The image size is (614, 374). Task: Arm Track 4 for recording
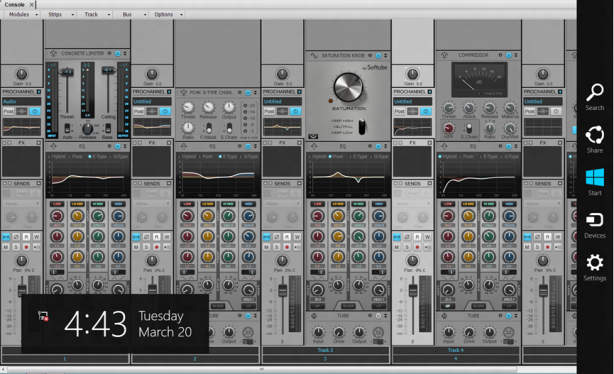click(417, 247)
